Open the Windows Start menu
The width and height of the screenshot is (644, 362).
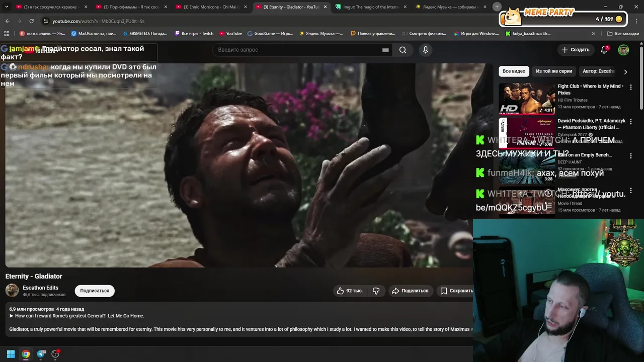click(x=11, y=354)
